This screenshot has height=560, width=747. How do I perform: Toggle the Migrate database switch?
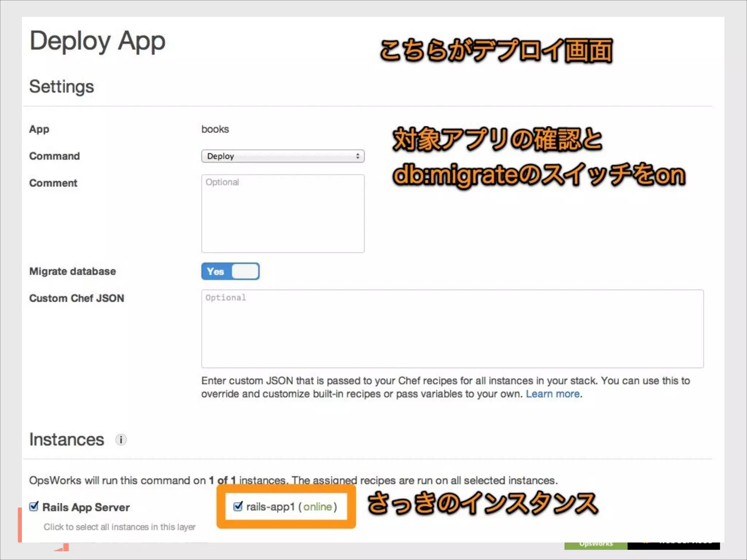pos(230,272)
